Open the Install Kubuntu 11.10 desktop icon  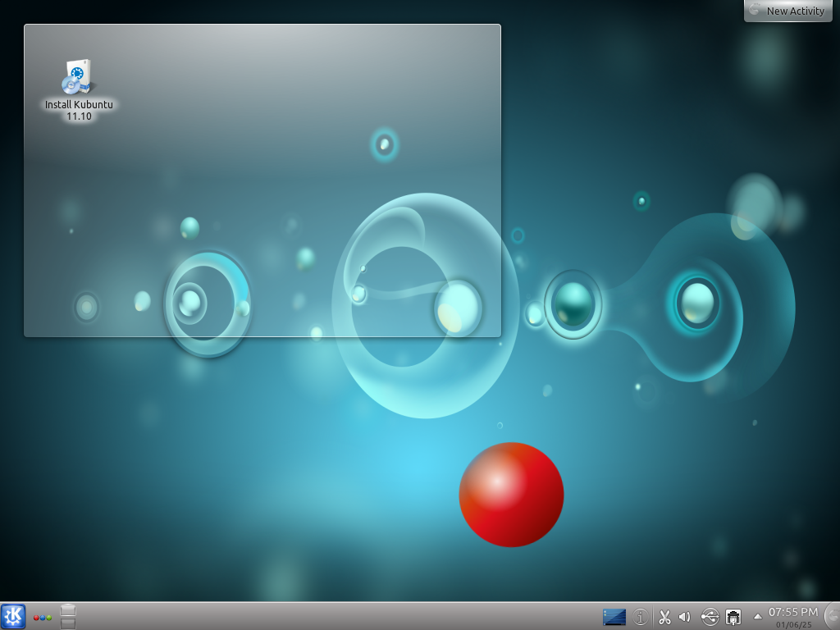point(79,90)
